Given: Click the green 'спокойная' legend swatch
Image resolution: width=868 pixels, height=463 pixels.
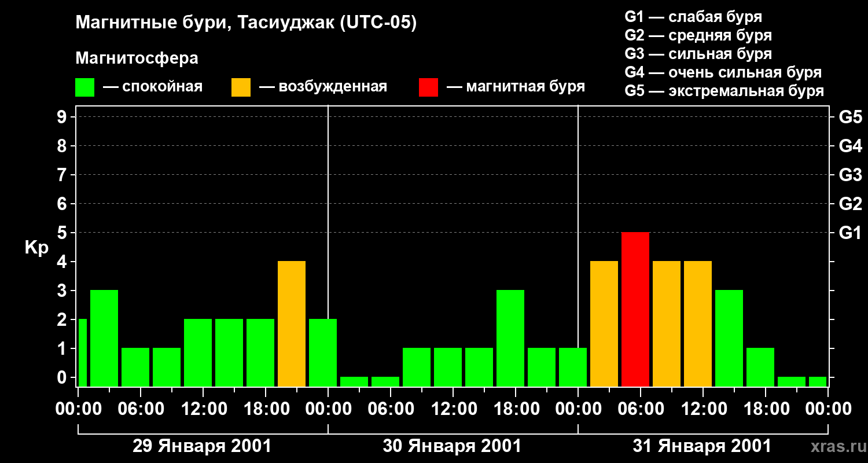Looking at the screenshot, I should [x=85, y=87].
